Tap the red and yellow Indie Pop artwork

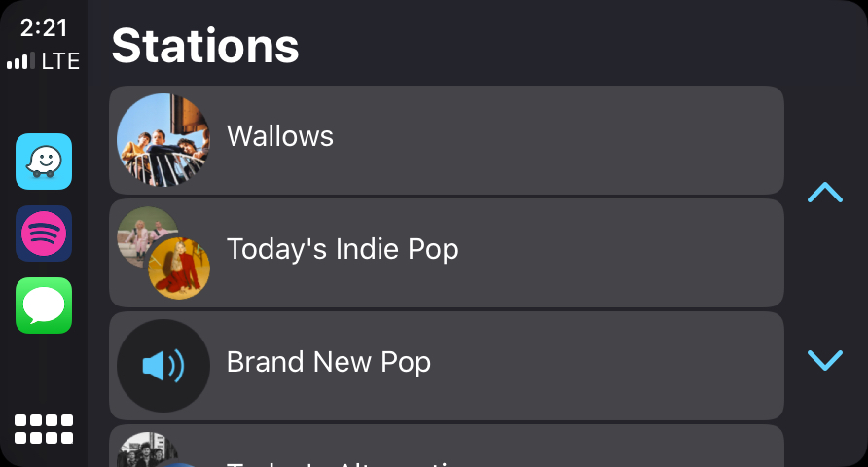click(x=179, y=269)
